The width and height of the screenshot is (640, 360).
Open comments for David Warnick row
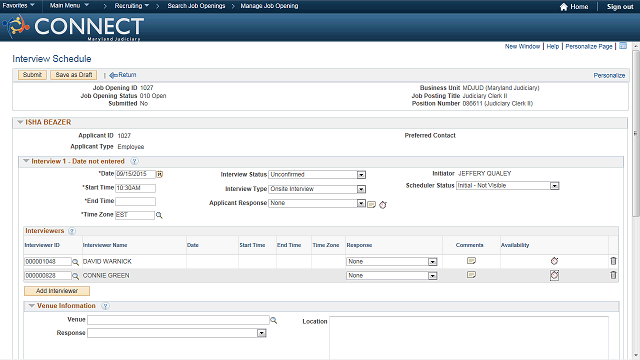coord(471,260)
